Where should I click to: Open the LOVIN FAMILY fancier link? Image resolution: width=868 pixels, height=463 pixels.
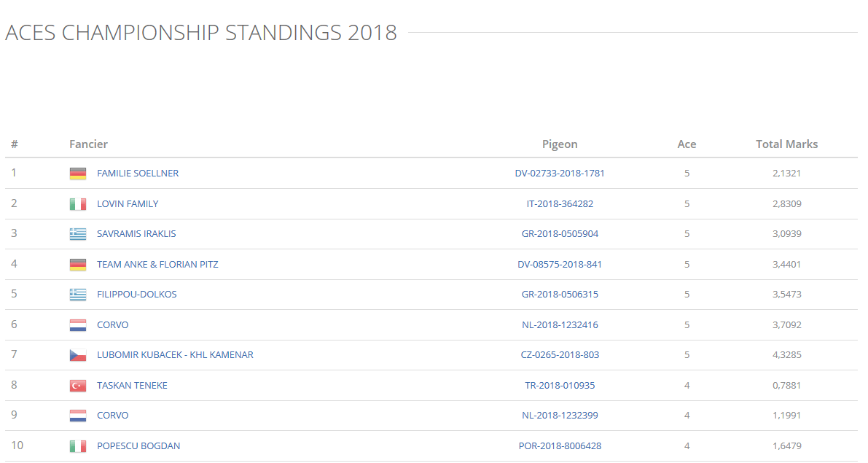pos(128,204)
